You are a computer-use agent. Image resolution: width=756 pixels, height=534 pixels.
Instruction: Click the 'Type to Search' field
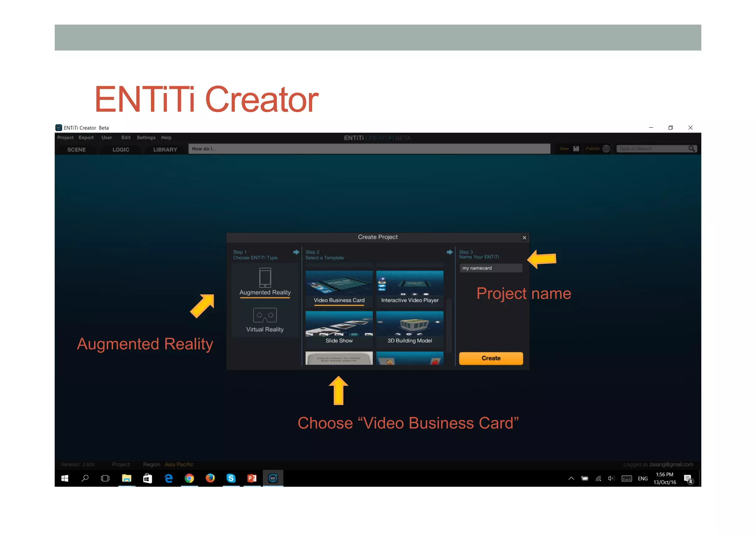652,149
